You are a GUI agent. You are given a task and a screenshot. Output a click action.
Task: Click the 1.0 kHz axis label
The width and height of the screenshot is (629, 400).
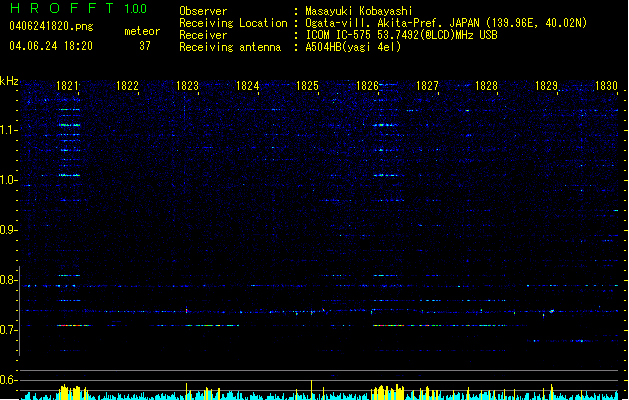pyautogui.click(x=9, y=180)
